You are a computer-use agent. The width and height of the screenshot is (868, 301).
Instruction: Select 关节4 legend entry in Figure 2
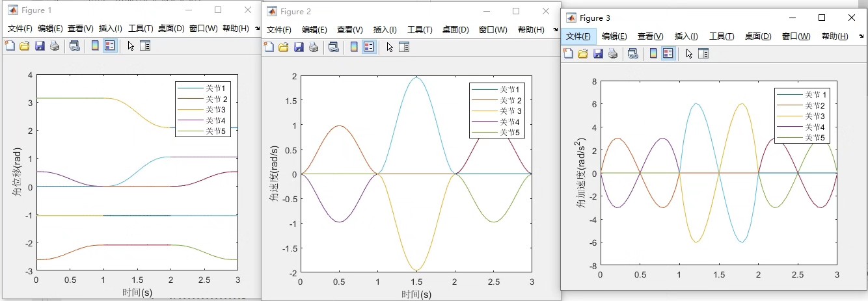pyautogui.click(x=496, y=122)
